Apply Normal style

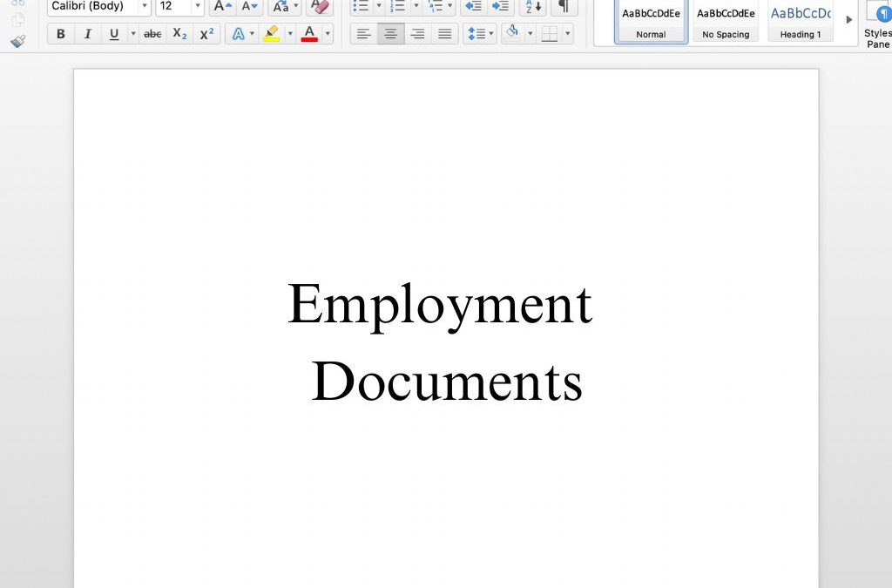[651, 22]
